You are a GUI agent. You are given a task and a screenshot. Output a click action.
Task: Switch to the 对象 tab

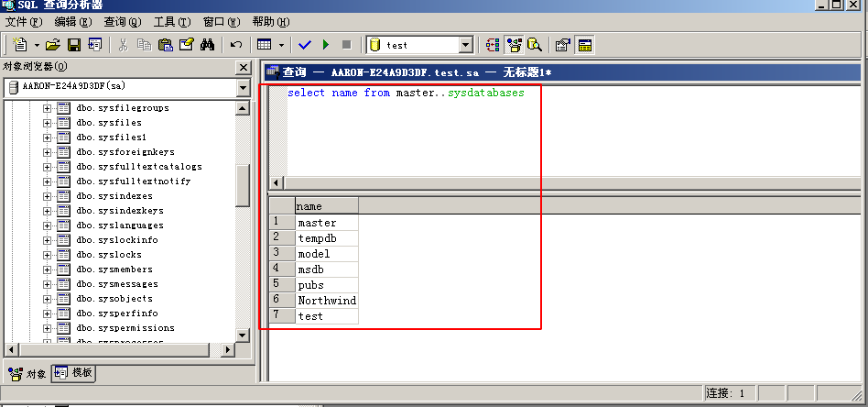pos(28,374)
